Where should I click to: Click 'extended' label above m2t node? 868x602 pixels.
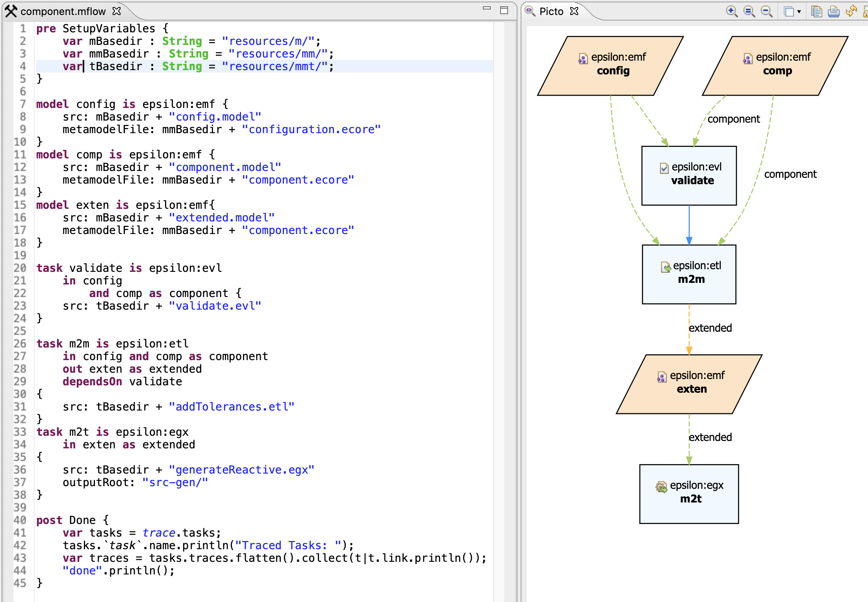pos(710,437)
